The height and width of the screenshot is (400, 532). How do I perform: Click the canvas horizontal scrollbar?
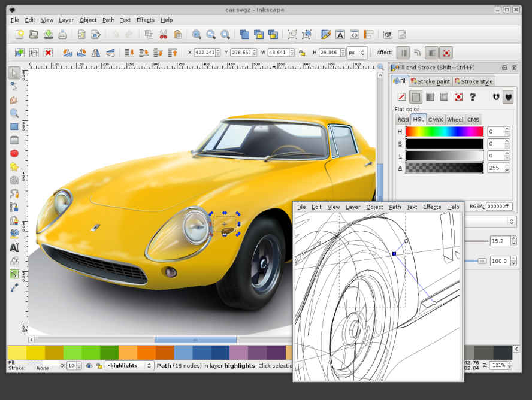[195, 340]
